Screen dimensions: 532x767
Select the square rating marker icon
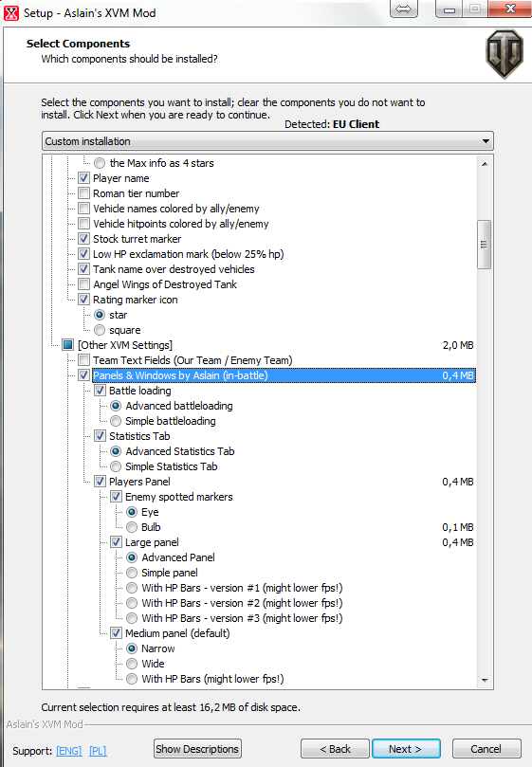[x=100, y=330]
